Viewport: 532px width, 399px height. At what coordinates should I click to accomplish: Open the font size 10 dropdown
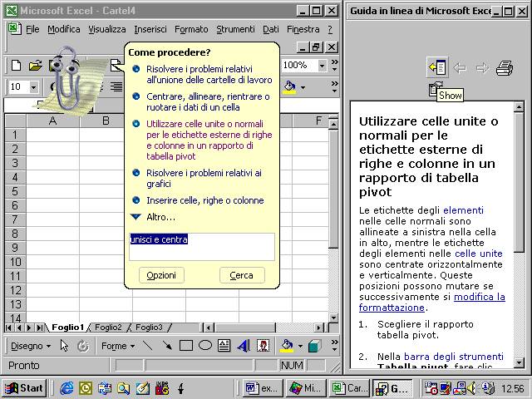point(33,86)
